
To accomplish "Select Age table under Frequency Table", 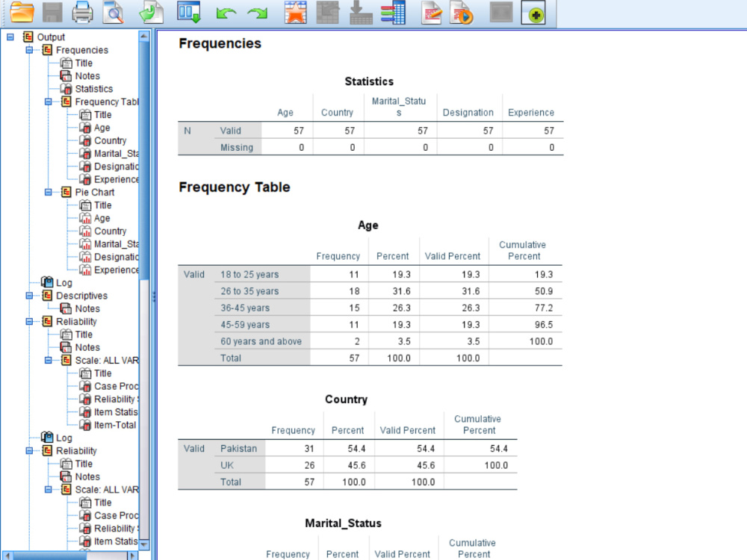I will click(x=102, y=128).
